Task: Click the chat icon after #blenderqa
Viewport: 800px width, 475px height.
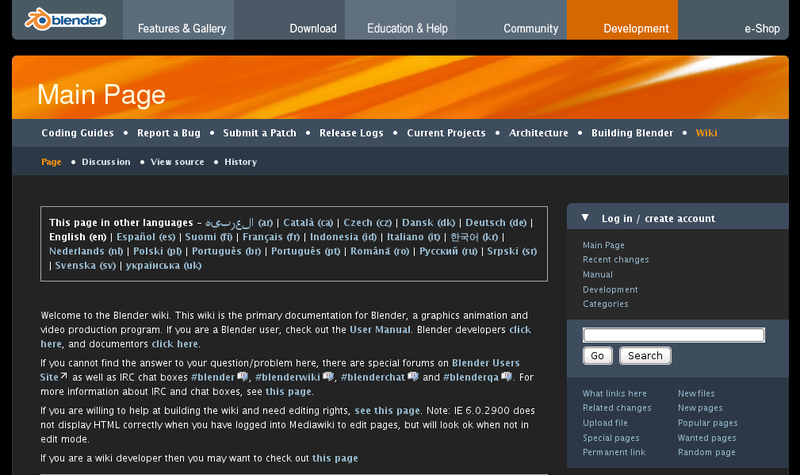Action: coord(507,377)
